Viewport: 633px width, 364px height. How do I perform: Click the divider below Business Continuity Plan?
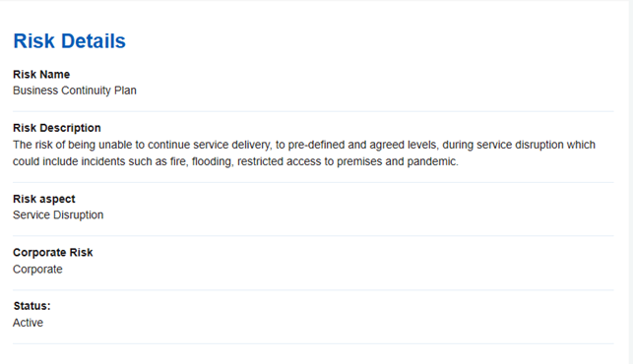coord(313,111)
